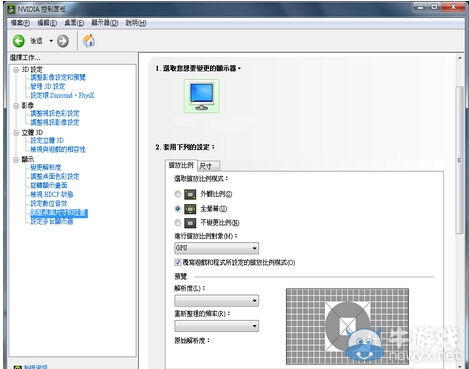The image size is (469, 369).
Task: Click the grey forward arrow button
Action: [x=63, y=41]
